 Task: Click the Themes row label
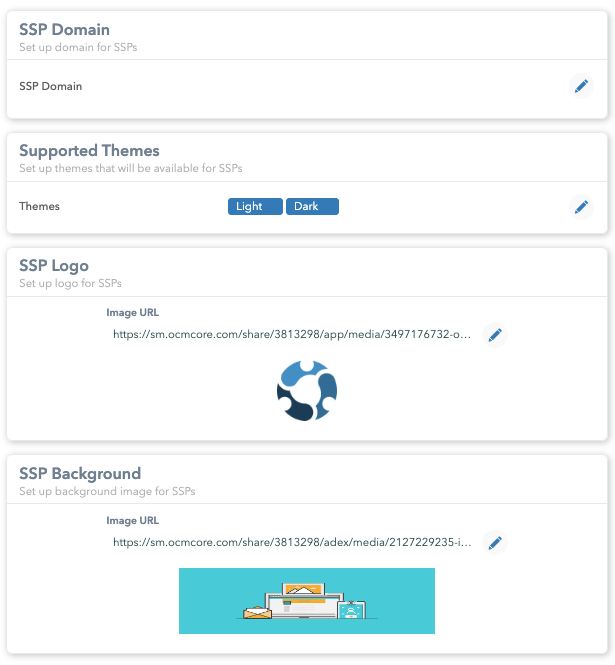coord(40,207)
